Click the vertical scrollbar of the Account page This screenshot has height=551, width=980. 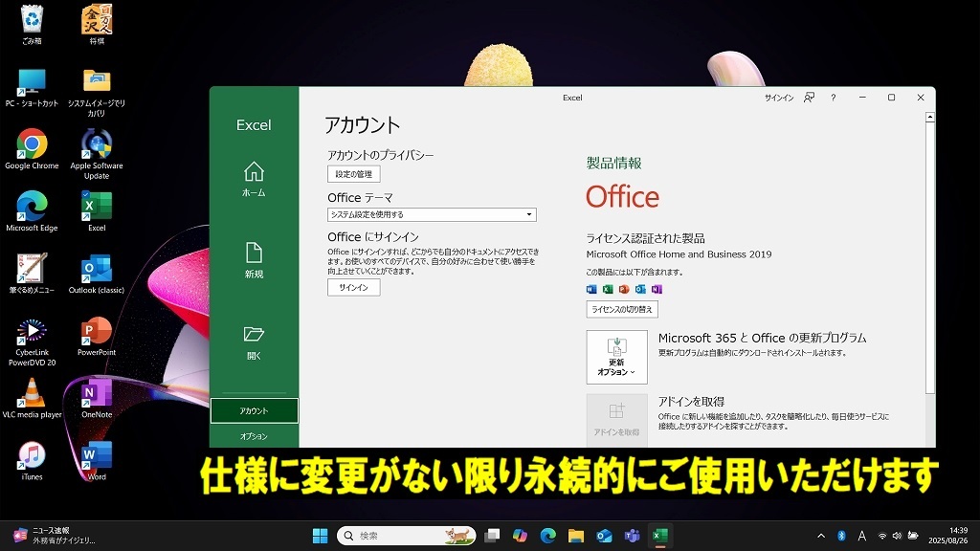coord(930,257)
